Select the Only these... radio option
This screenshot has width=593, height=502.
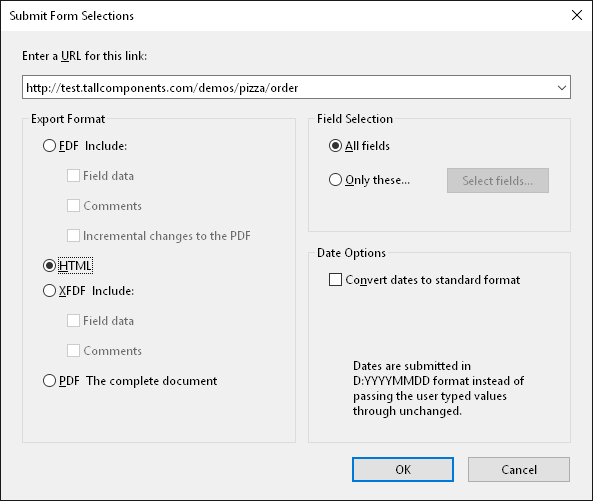pos(335,180)
